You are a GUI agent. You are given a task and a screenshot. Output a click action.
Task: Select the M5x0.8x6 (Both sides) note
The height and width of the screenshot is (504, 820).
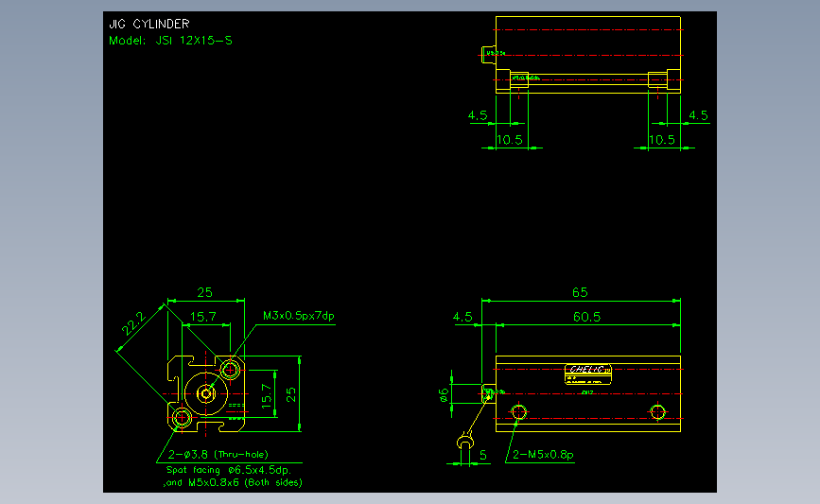pyautogui.click(x=245, y=482)
